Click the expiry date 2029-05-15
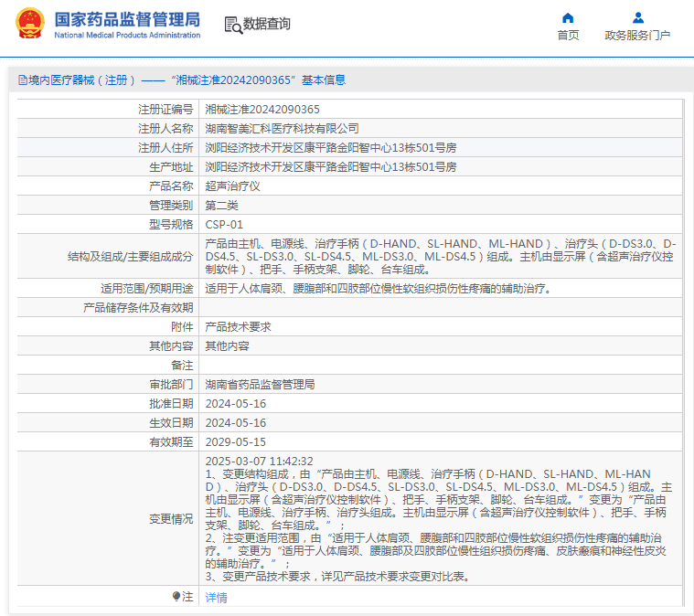This screenshot has height=616, width=694. coord(235,441)
